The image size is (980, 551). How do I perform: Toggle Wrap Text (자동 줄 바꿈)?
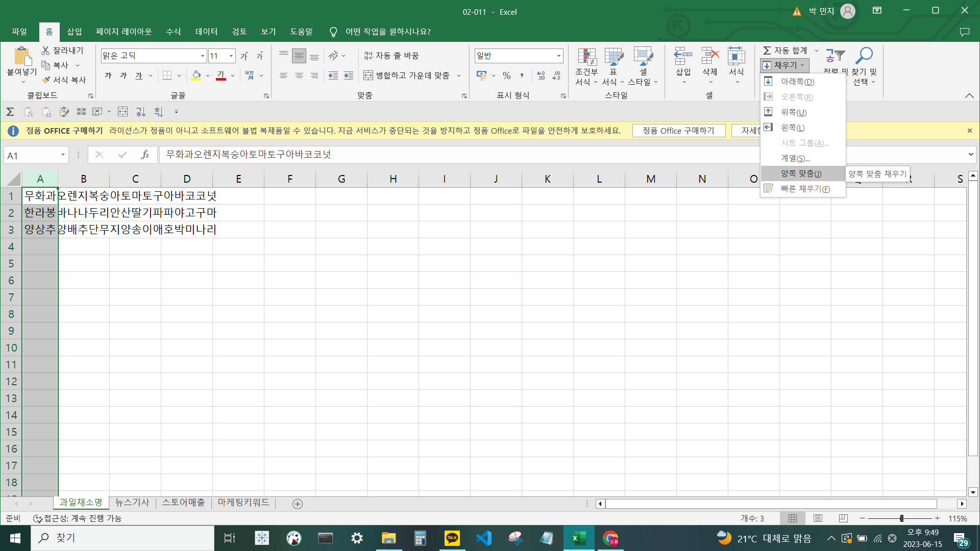pos(391,56)
